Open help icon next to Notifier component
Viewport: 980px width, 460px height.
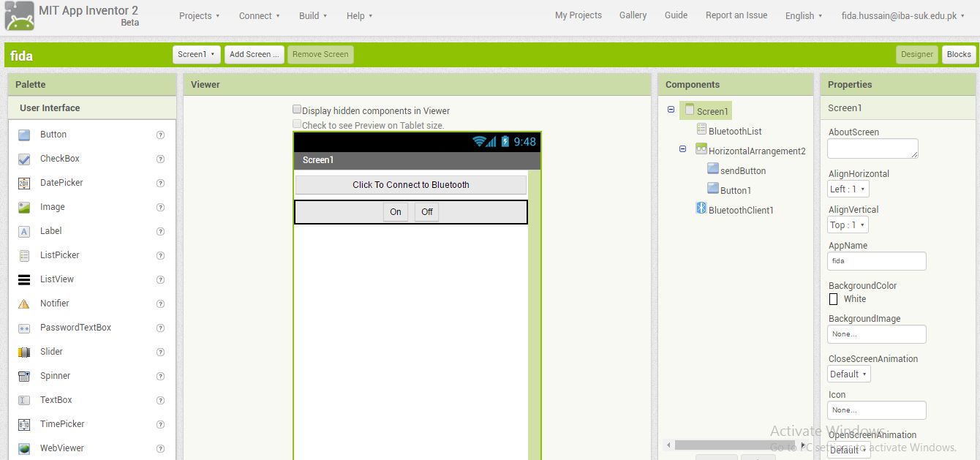[160, 303]
